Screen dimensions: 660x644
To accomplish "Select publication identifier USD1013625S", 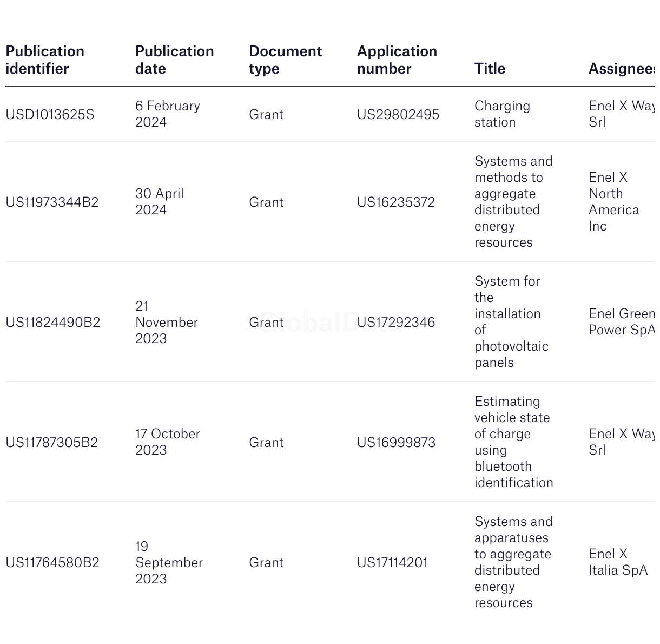I will click(50, 115).
